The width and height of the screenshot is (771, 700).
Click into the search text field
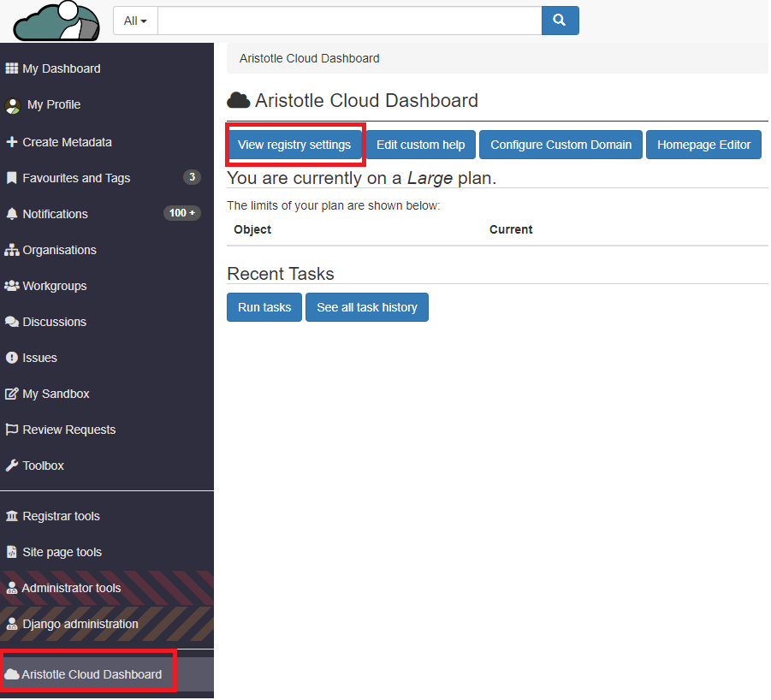(x=349, y=21)
